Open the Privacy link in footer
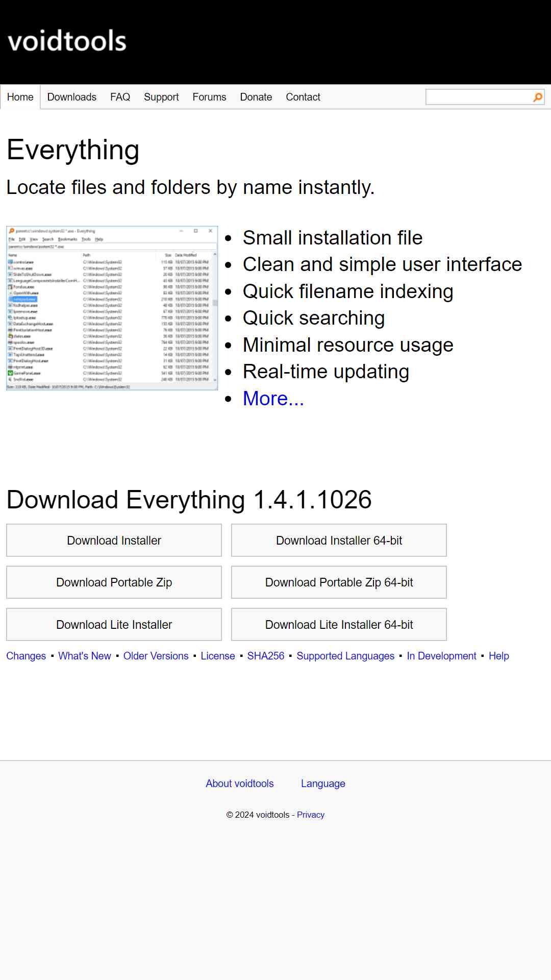551x980 pixels. point(311,815)
